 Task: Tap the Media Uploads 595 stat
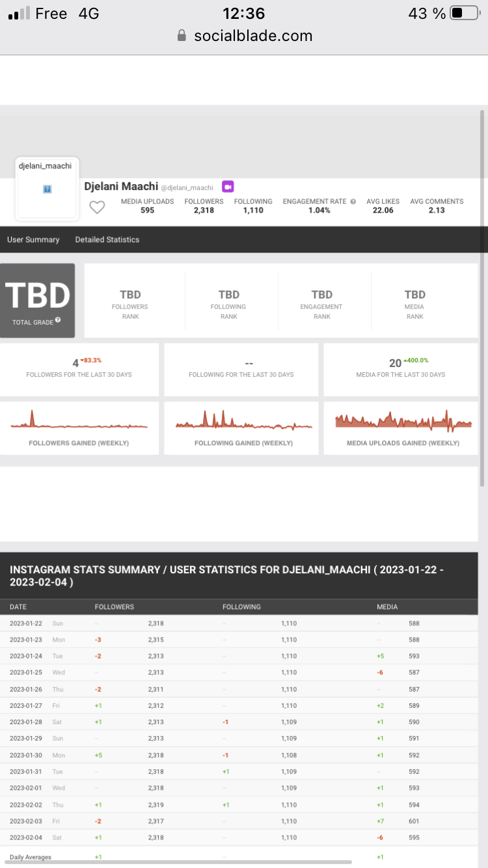click(x=148, y=206)
